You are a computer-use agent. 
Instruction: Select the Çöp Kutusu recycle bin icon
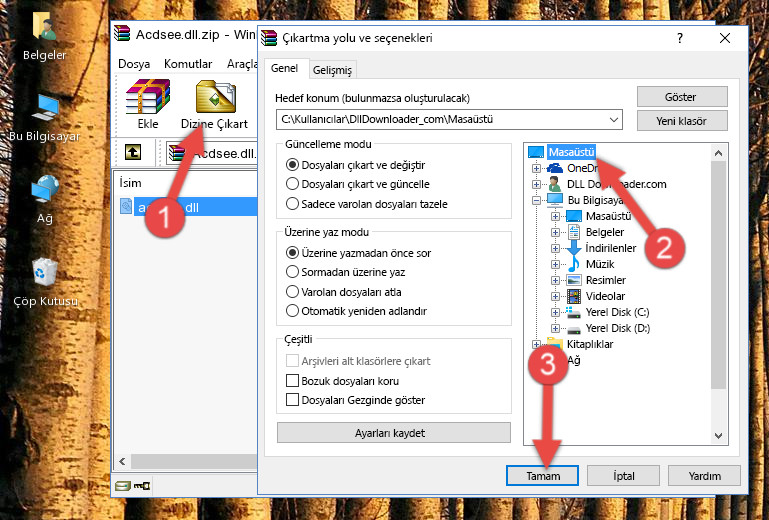point(45,282)
